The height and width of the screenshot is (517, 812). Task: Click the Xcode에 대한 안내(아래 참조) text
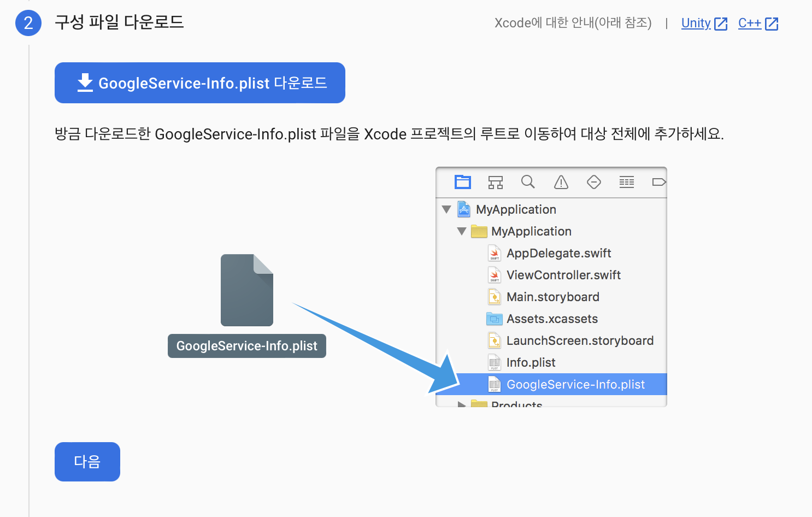point(573,23)
